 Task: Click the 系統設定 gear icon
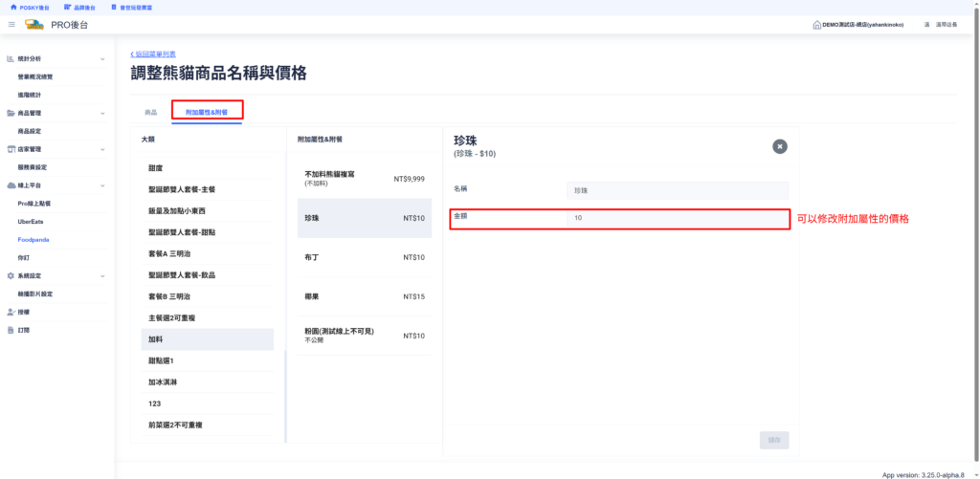click(x=11, y=275)
